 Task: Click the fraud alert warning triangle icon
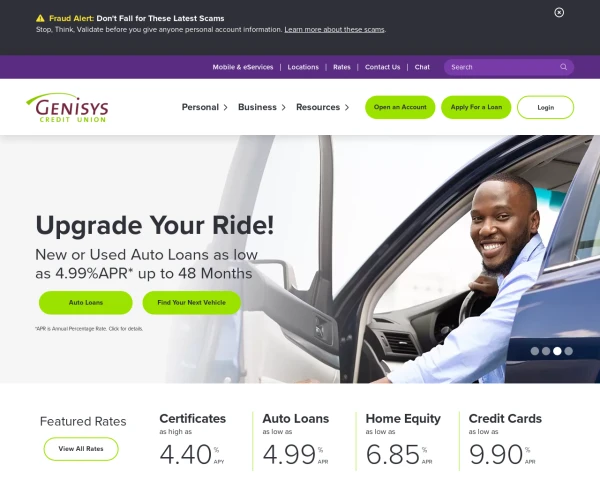[x=40, y=18]
